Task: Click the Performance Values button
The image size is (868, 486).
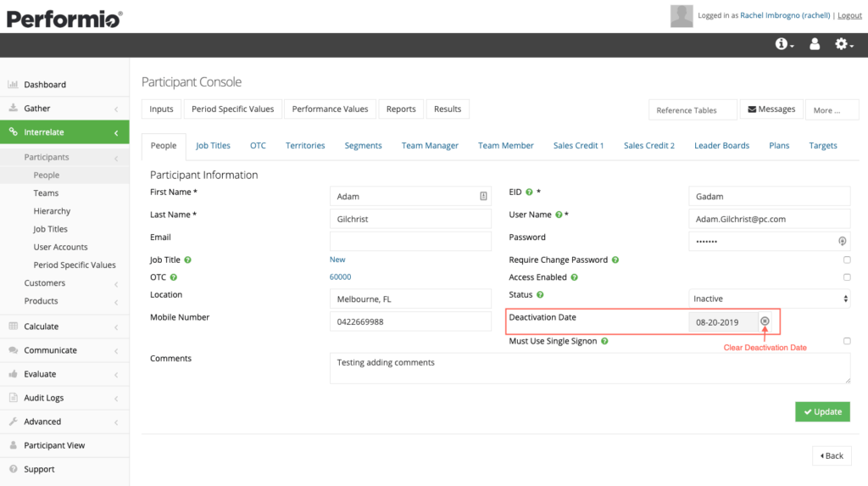Action: point(330,109)
